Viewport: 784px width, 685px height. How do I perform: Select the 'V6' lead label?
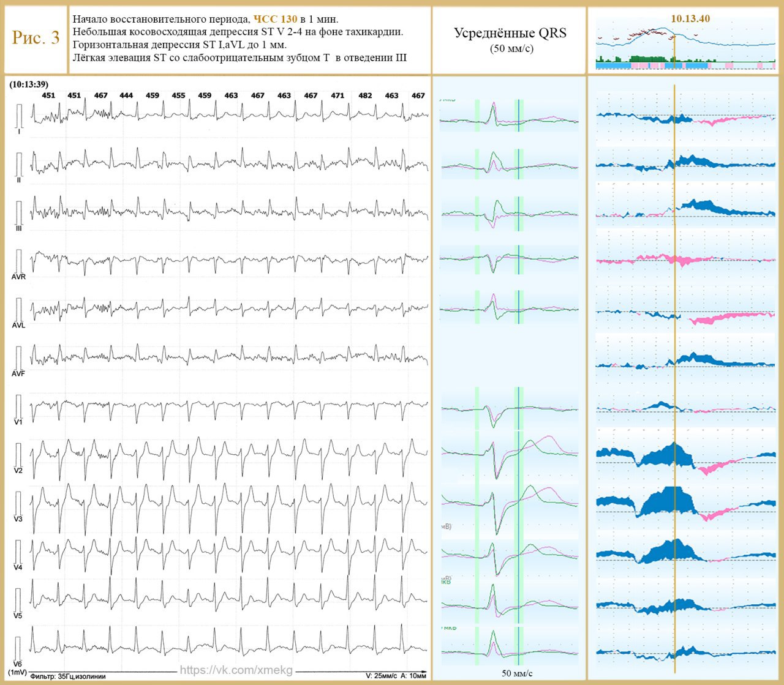(x=18, y=664)
